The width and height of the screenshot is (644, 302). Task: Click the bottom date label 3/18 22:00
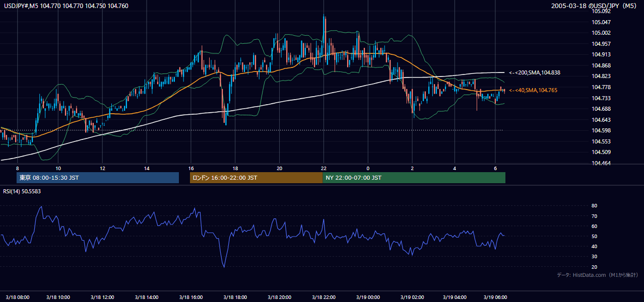click(324, 297)
